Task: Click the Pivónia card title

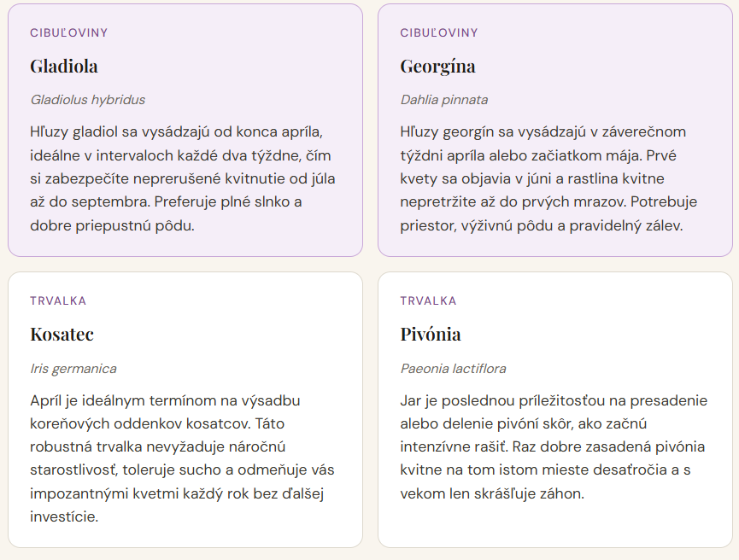Action: 431,334
